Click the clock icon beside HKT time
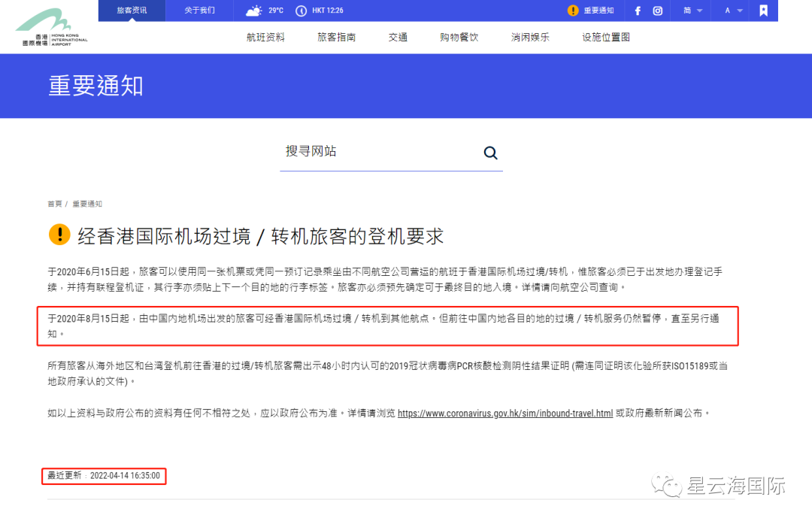 [301, 11]
